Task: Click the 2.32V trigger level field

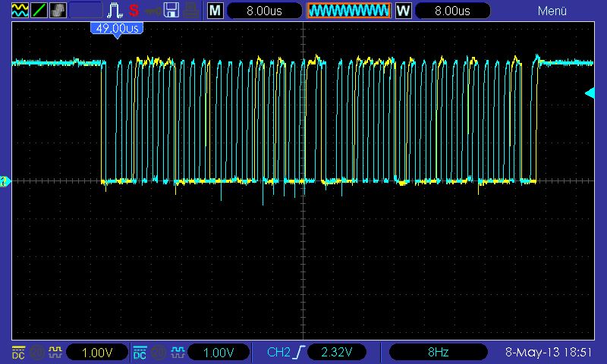Action: (x=337, y=352)
